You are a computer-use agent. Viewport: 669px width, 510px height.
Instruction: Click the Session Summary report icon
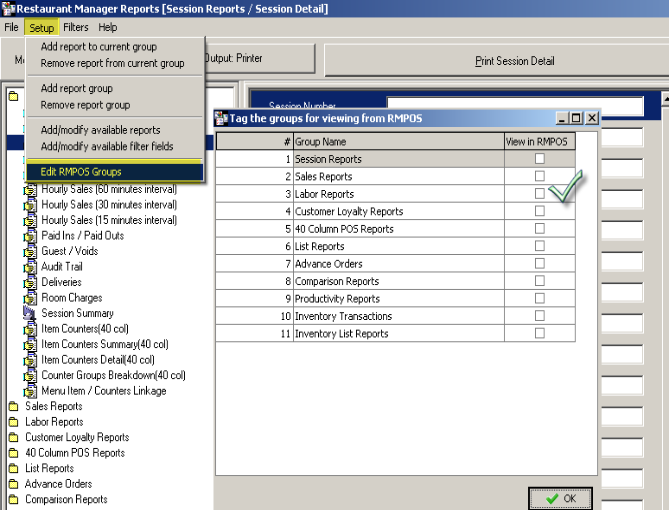tap(29, 313)
